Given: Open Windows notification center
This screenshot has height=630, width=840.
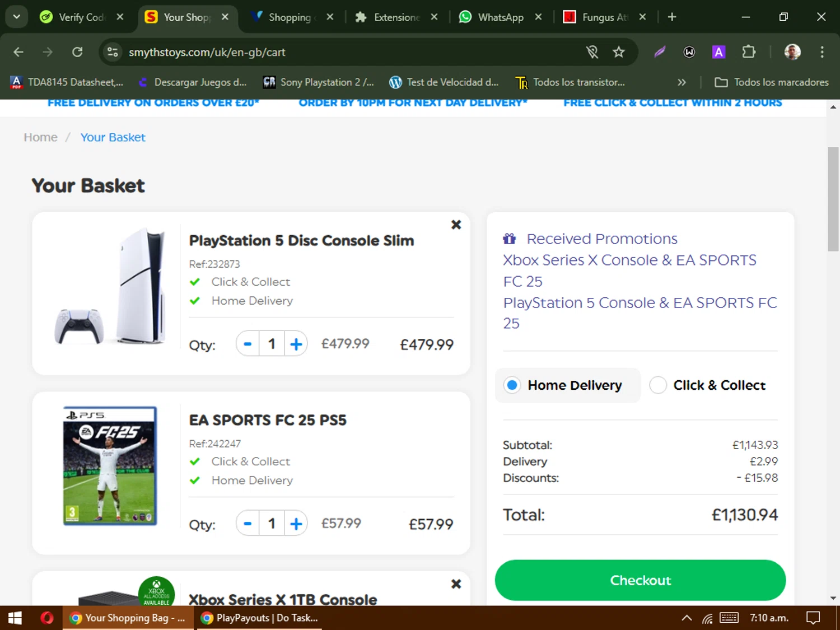Looking at the screenshot, I should (x=813, y=618).
